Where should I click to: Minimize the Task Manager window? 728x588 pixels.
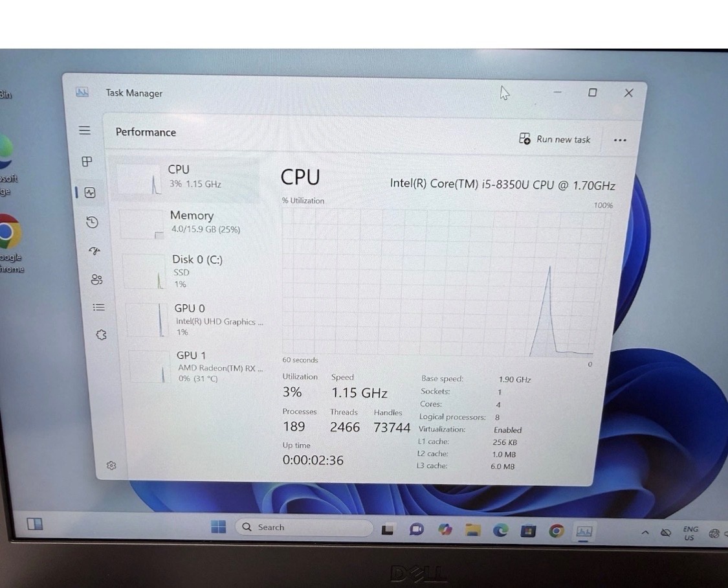click(x=558, y=93)
